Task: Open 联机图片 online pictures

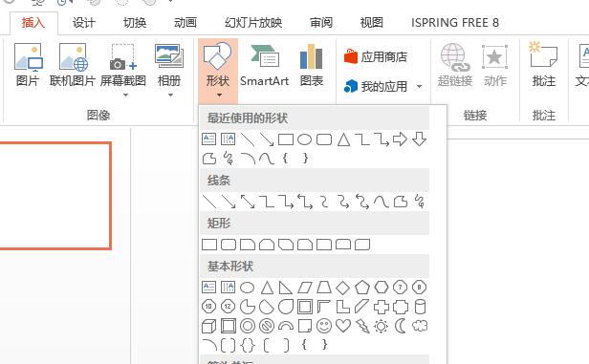Action: 72,65
